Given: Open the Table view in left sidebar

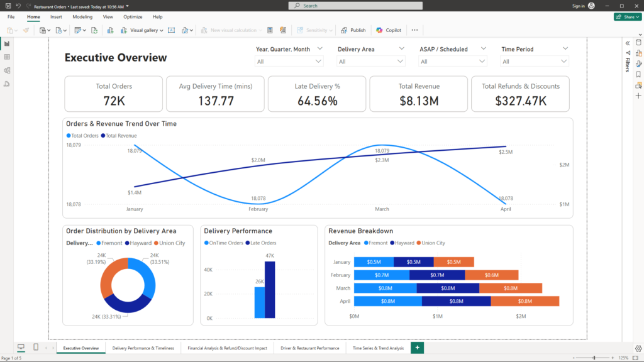Looking at the screenshot, I should click(x=7, y=57).
